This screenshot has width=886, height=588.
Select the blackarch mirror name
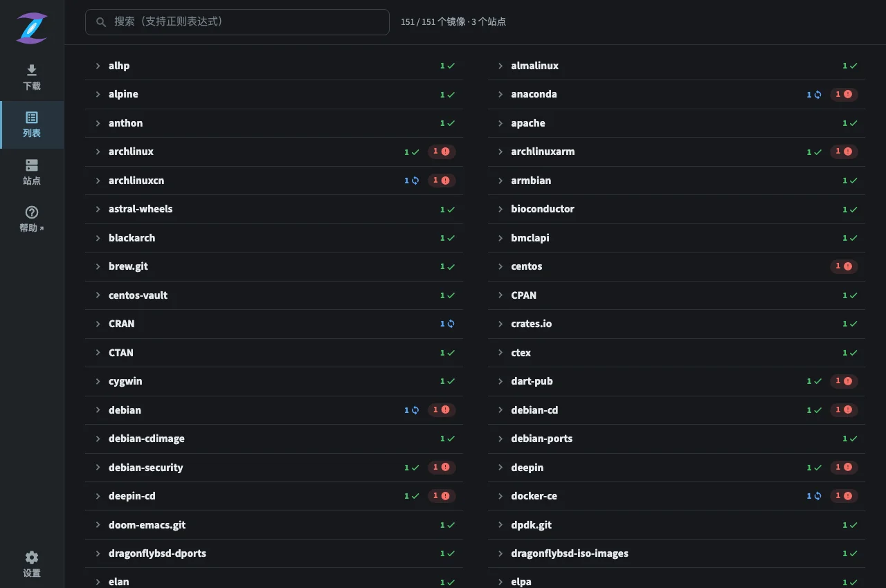pos(132,238)
